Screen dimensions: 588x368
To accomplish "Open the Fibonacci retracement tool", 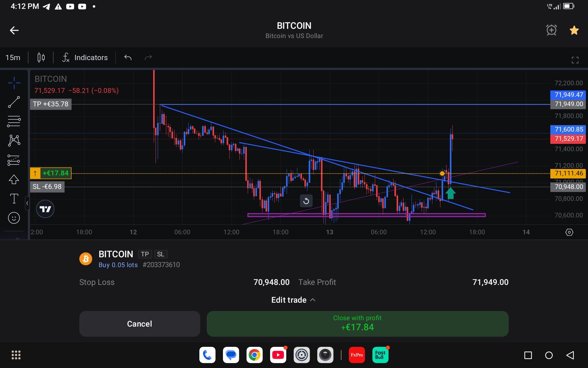I will pos(14,121).
